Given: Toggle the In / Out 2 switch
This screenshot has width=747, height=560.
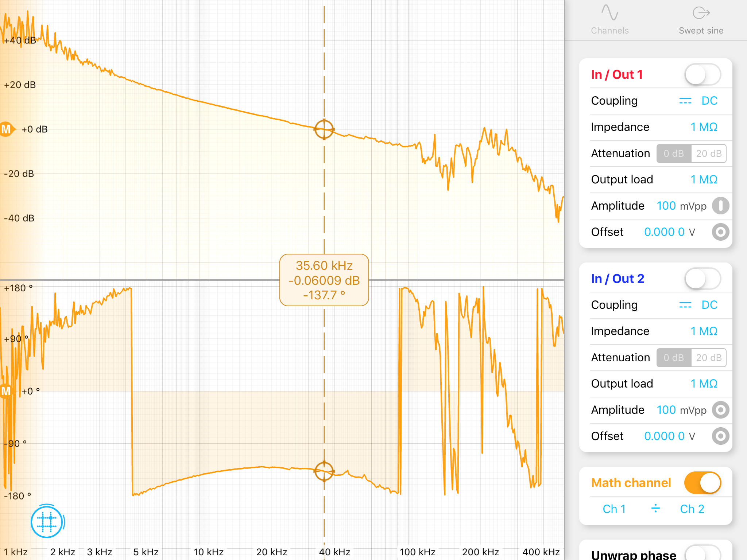Looking at the screenshot, I should tap(703, 279).
